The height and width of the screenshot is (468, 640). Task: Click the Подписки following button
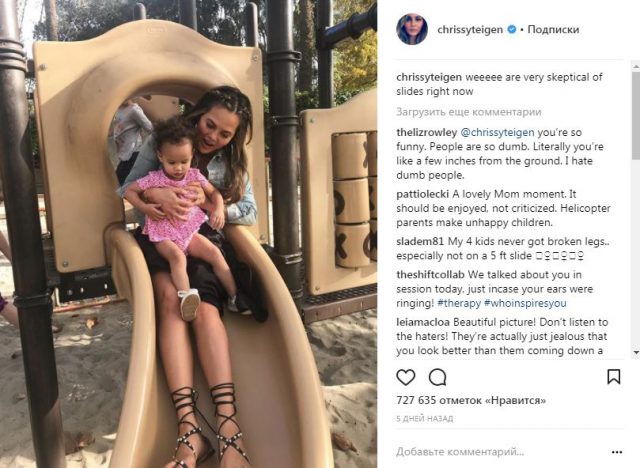point(553,29)
